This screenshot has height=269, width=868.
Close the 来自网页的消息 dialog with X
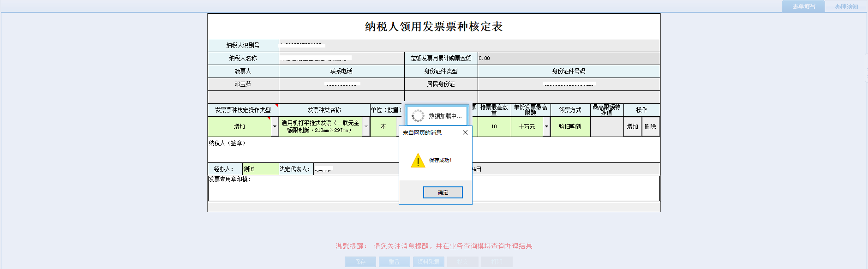tap(465, 132)
